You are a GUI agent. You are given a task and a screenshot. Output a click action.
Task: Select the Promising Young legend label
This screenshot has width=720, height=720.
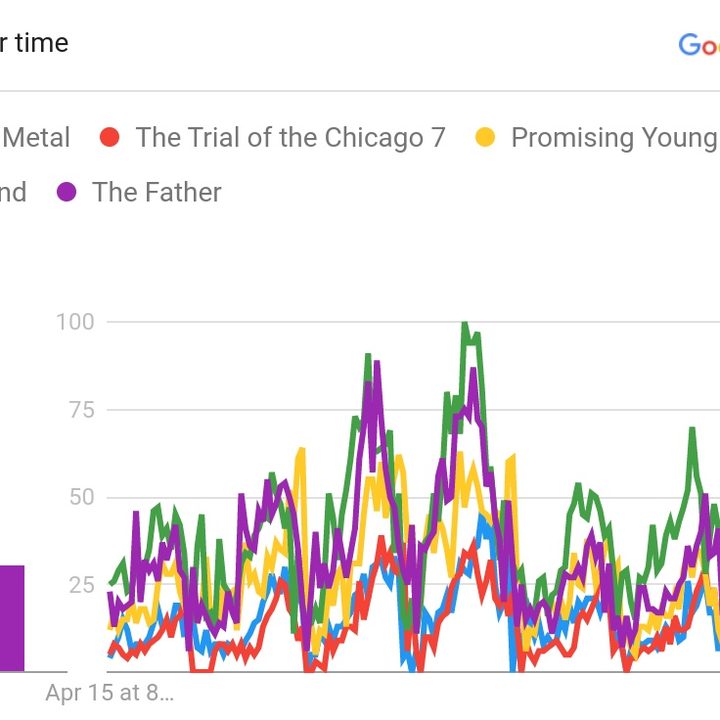pyautogui.click(x=614, y=138)
